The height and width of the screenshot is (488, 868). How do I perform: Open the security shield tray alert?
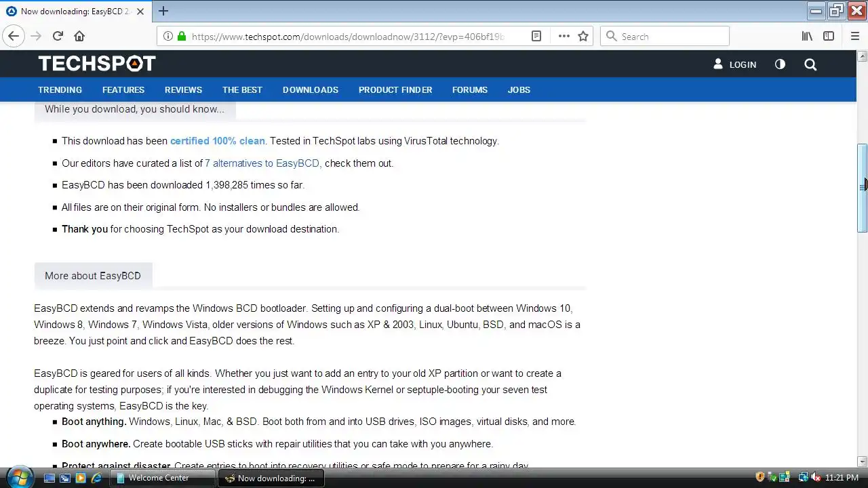click(760, 477)
